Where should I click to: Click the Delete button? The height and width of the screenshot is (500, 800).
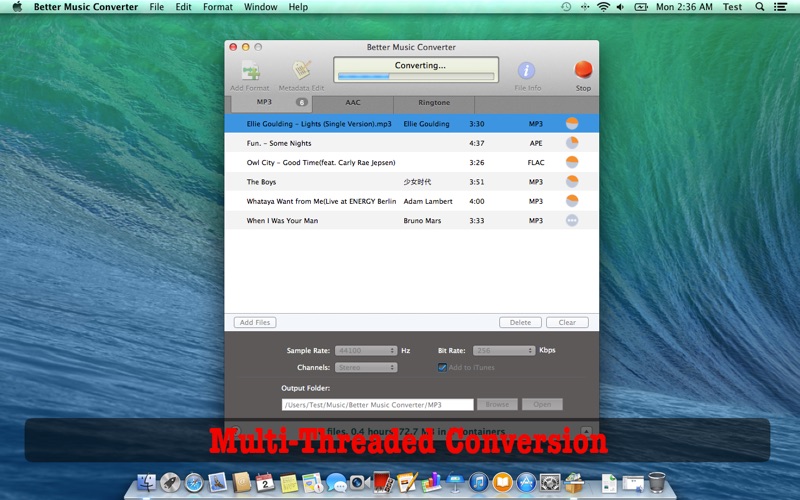tap(520, 322)
